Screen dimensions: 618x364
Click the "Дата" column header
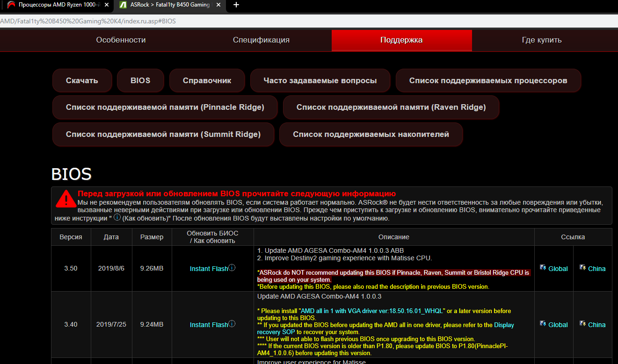pos(111,237)
